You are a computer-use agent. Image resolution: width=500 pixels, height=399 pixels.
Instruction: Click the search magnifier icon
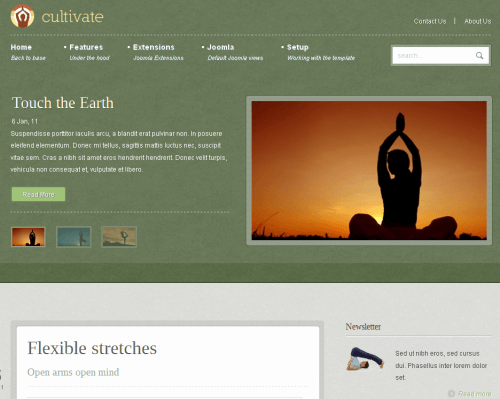479,55
